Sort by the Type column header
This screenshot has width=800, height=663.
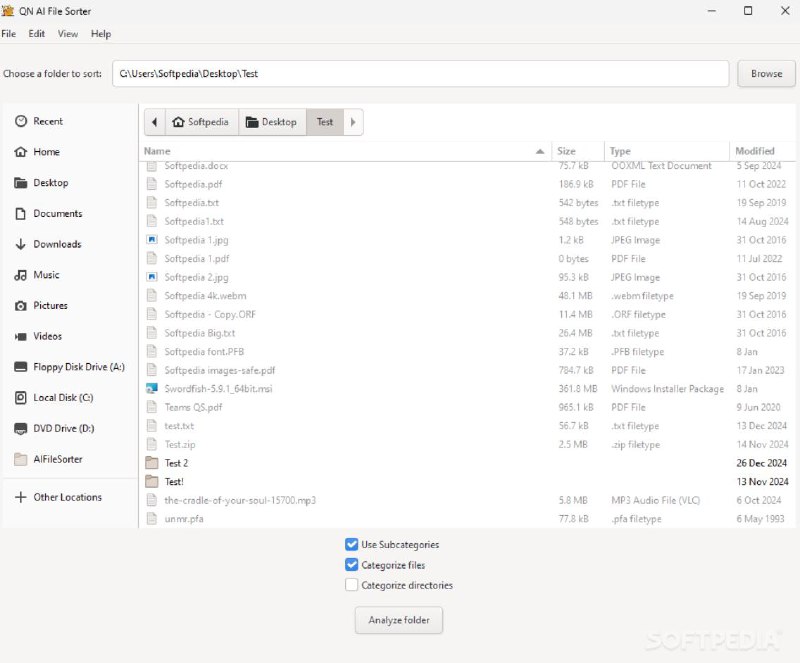pos(667,151)
